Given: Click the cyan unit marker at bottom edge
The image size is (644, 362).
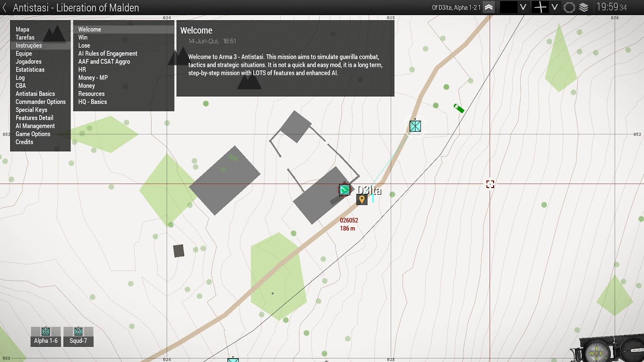Looking at the screenshot, I should [x=233, y=359].
